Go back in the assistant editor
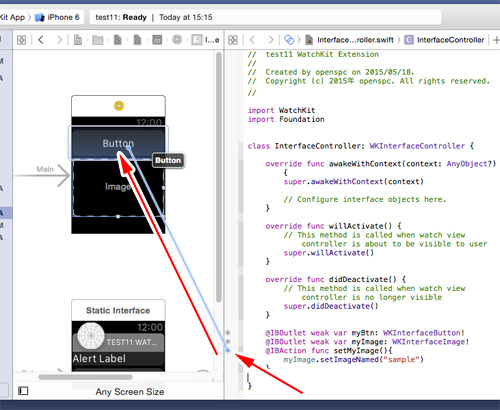Viewport: 500px width, 410px height. click(252, 40)
